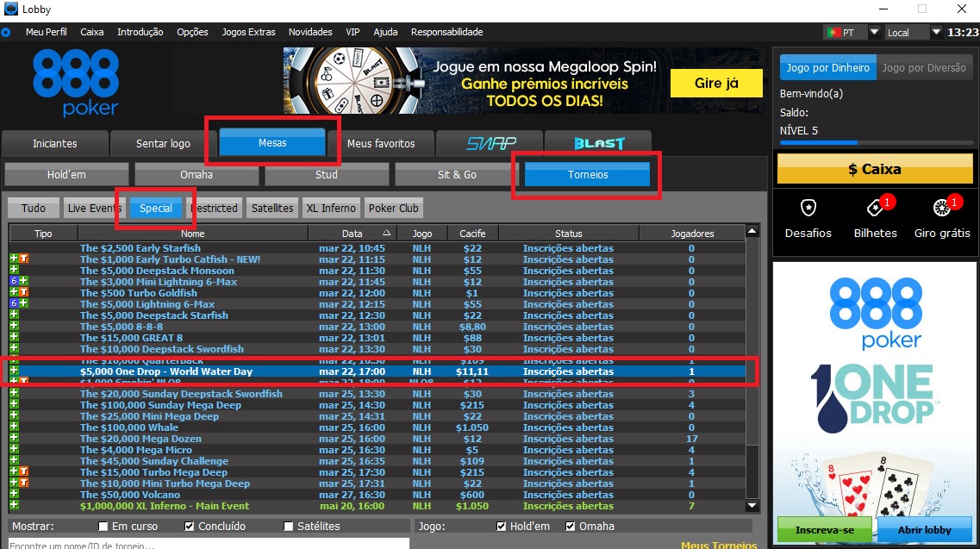Enable the Em curso checkbox
Image resolution: width=980 pixels, height=549 pixels.
click(103, 527)
